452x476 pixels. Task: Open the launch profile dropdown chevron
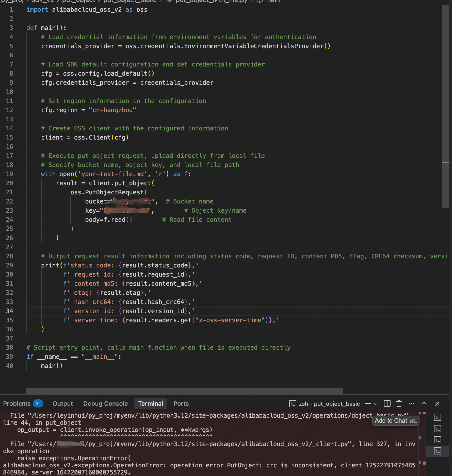376,404
